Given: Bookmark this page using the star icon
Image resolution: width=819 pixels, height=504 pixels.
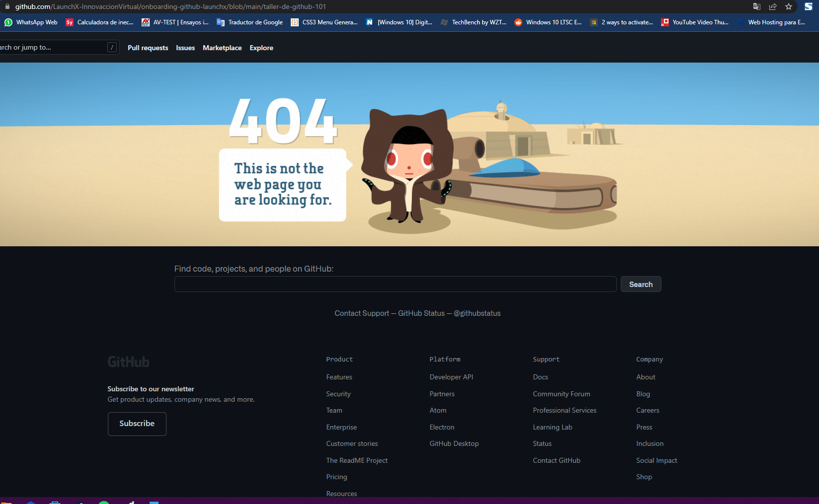Looking at the screenshot, I should (x=788, y=7).
